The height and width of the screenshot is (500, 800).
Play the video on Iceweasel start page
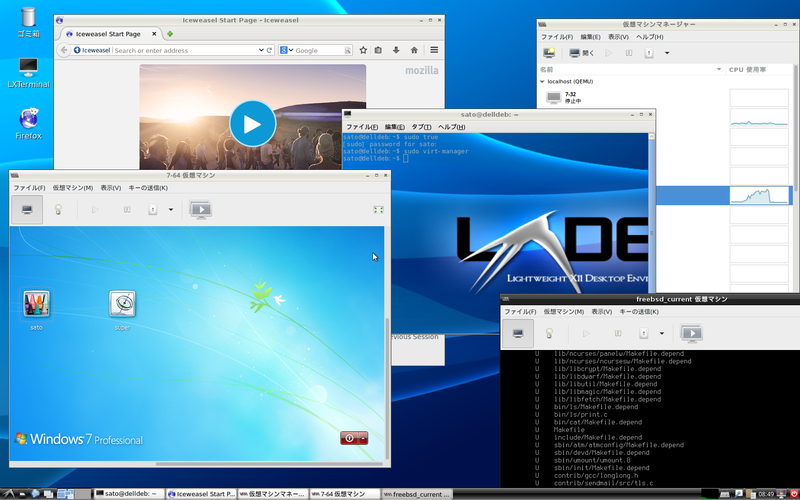click(253, 123)
